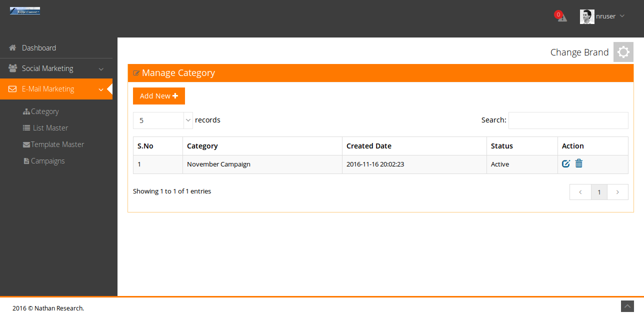644x321 pixels.
Task: Click the Add New button
Action: (159, 96)
